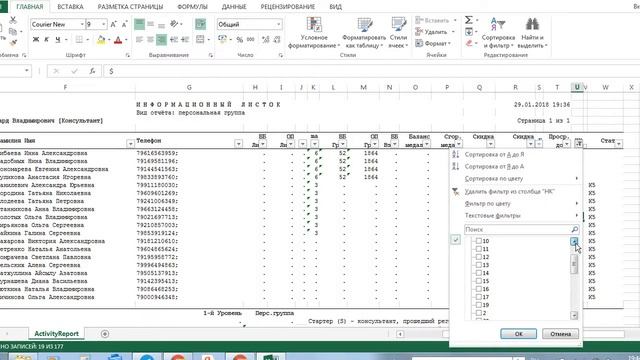
Task: Apply middle vertical alignment
Action: point(151,24)
